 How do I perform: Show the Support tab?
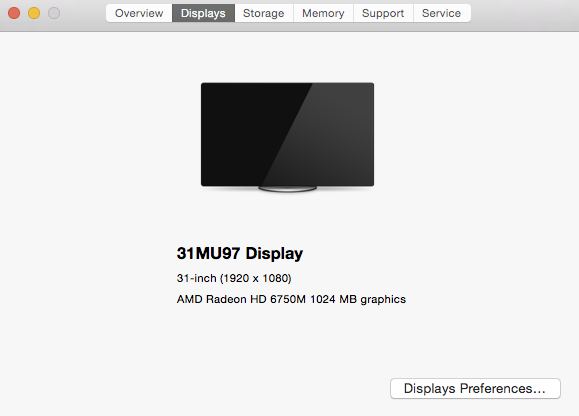[x=383, y=13]
